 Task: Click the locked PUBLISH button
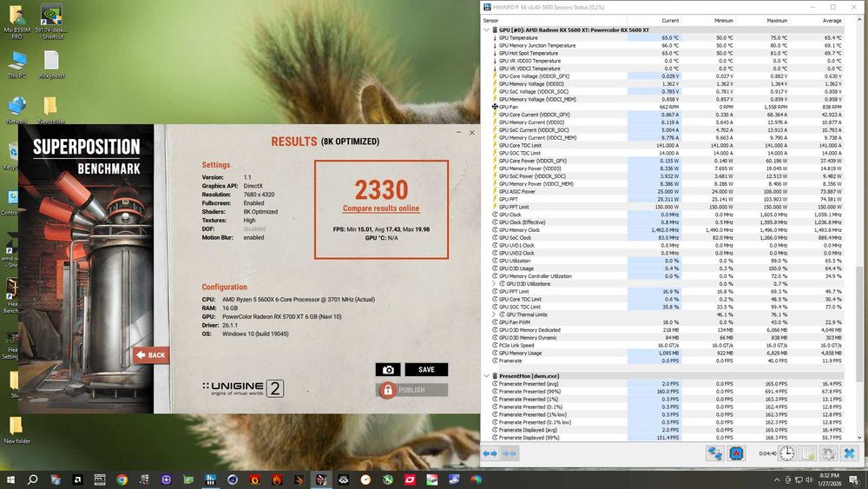point(411,390)
